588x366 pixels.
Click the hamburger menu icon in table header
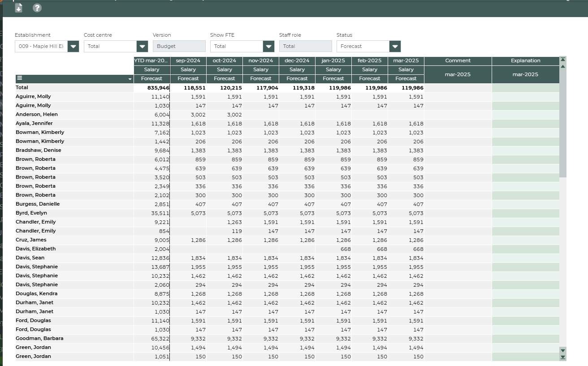tap(20, 78)
